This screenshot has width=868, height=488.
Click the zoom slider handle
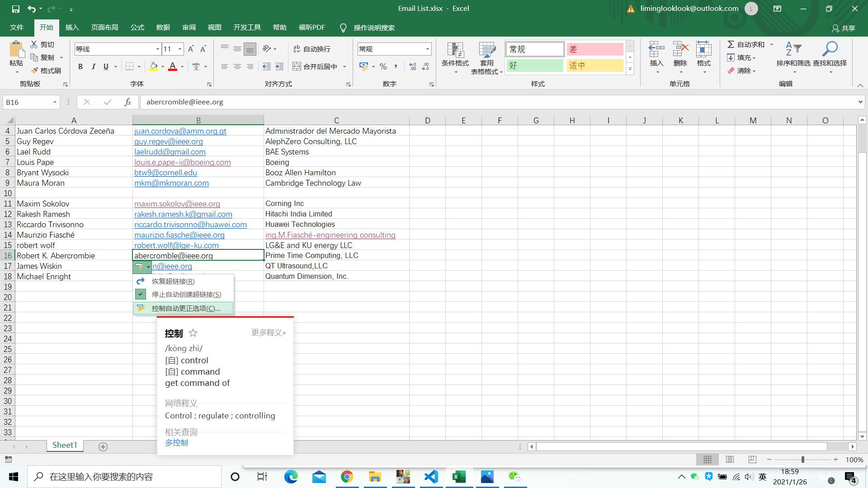pyautogui.click(x=803, y=460)
